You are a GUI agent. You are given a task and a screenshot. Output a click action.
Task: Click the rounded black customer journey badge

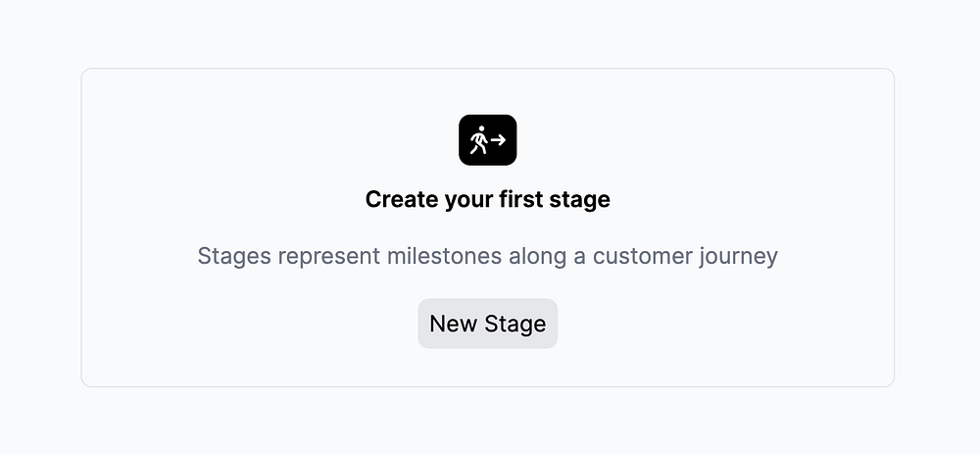(487, 140)
